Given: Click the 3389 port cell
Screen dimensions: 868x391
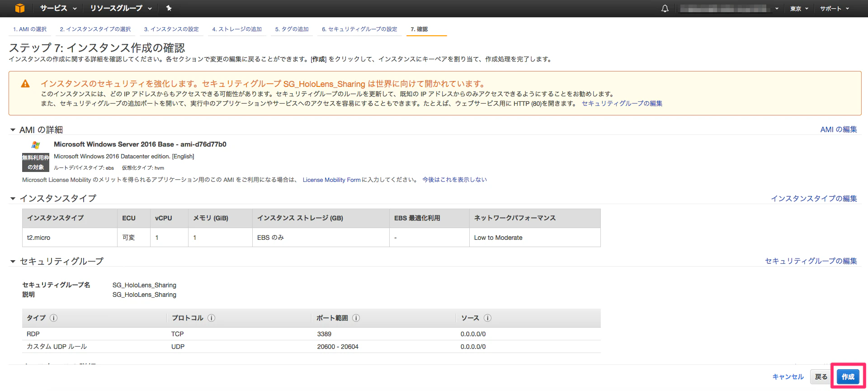Looking at the screenshot, I should click(x=384, y=334).
